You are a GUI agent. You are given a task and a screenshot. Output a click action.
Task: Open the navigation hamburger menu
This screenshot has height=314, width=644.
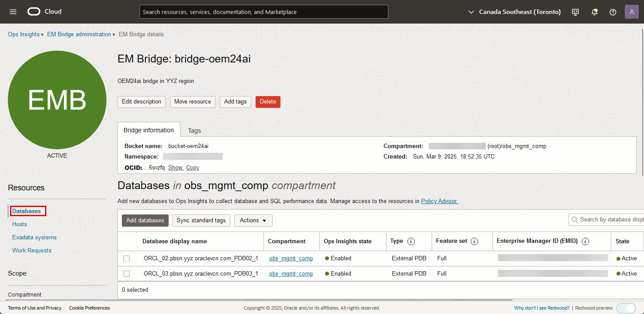click(13, 12)
